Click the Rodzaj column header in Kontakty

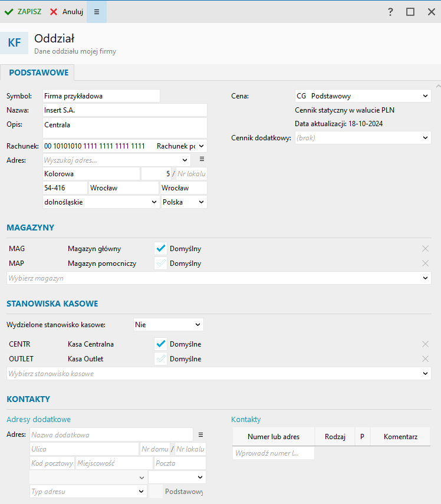coord(335,437)
